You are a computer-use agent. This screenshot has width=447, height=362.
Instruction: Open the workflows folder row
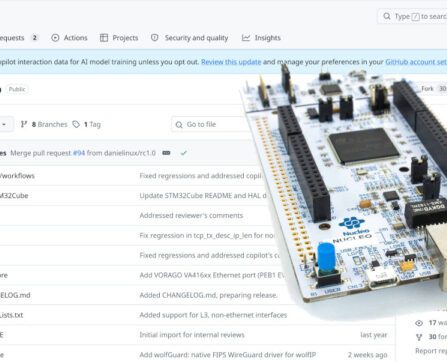(17, 176)
